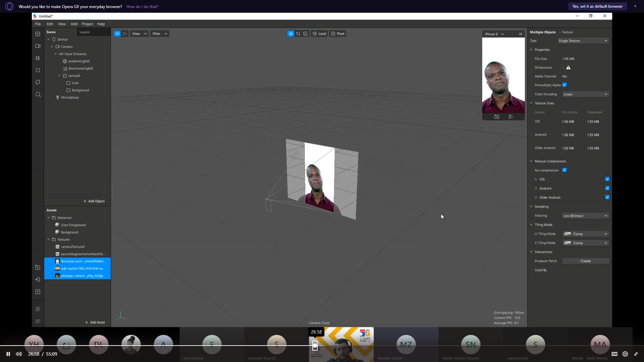Screen dimensions: 644x362
Task: Toggle the No compression checkbox
Action: [565, 170]
